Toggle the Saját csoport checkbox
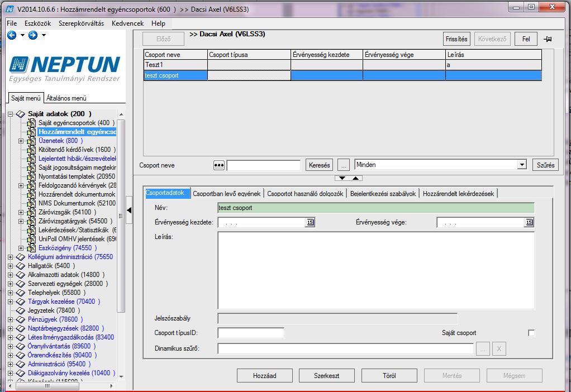The height and width of the screenshot is (392, 571). coord(531,333)
